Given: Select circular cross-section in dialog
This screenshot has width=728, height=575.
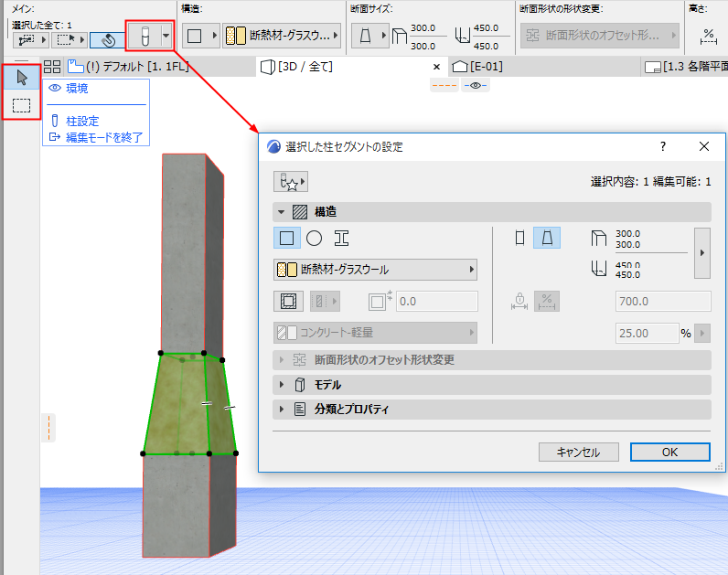Looking at the screenshot, I should (x=315, y=238).
